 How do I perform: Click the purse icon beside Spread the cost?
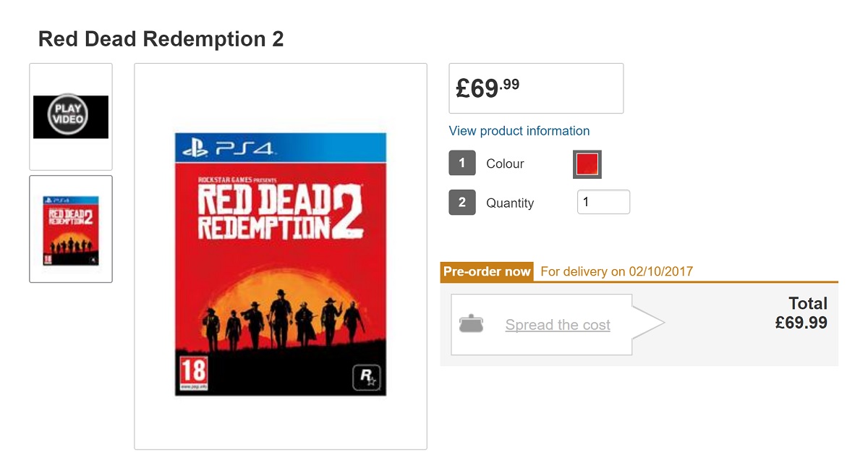click(471, 324)
